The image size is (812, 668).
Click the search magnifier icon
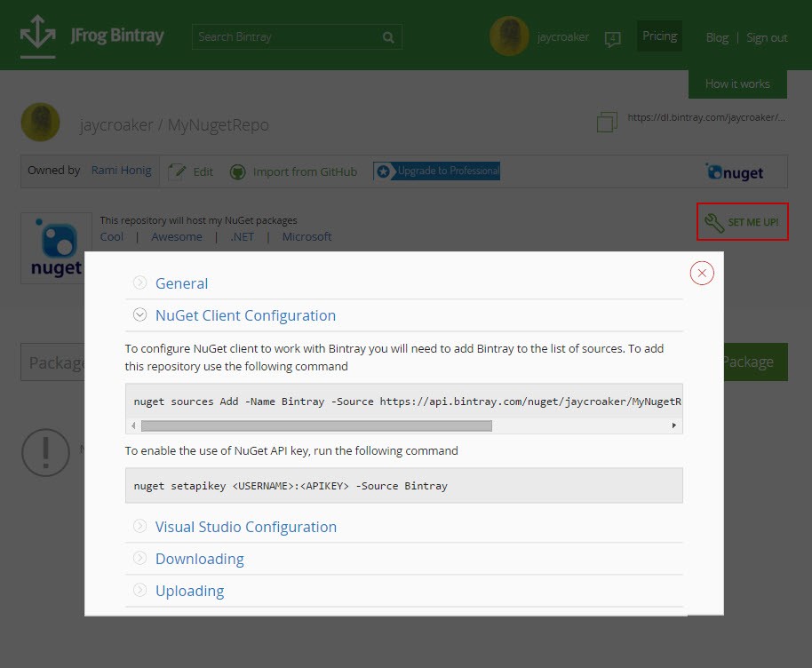[388, 37]
